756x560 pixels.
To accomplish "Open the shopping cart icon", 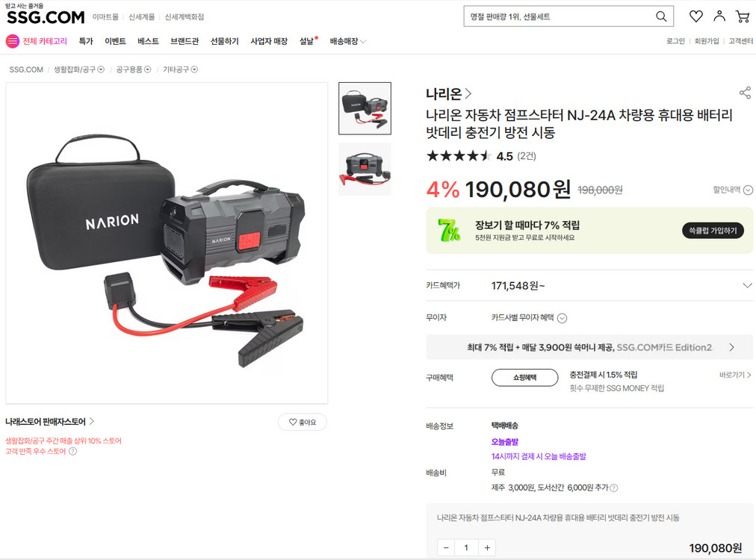I will click(742, 15).
